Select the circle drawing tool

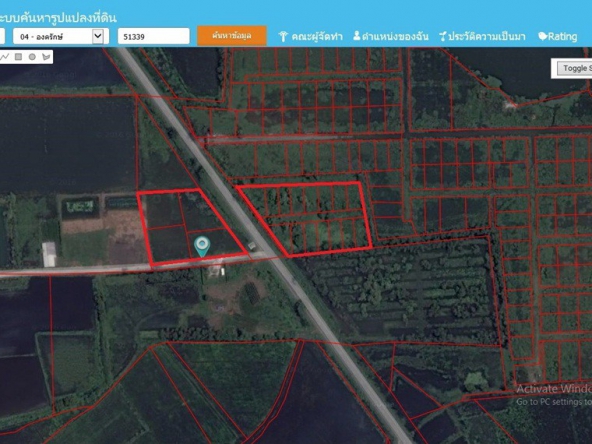coord(32,57)
